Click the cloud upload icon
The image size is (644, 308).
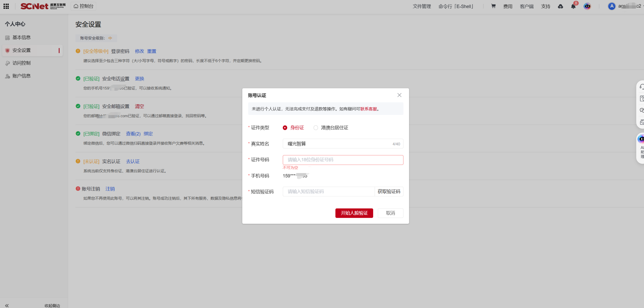[560, 7]
